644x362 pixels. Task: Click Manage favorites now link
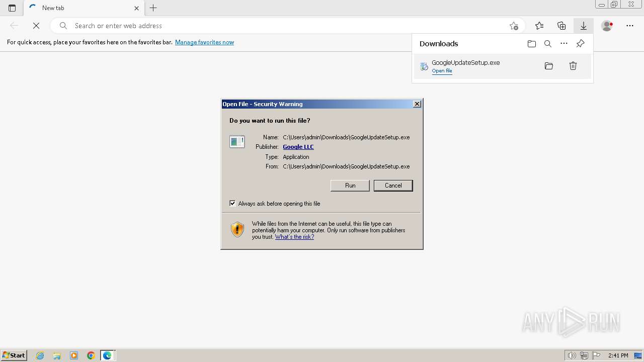[x=204, y=42]
